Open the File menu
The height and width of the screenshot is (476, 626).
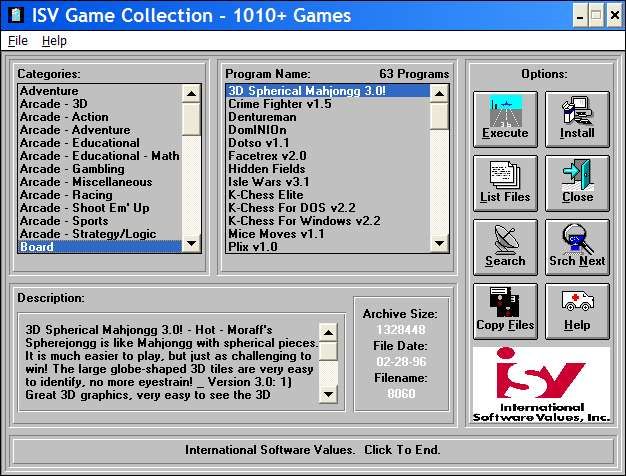[18, 41]
